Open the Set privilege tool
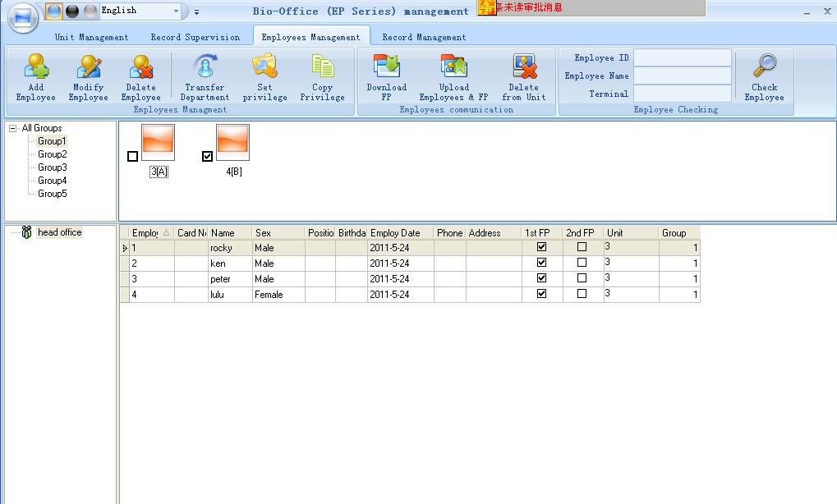 point(264,77)
